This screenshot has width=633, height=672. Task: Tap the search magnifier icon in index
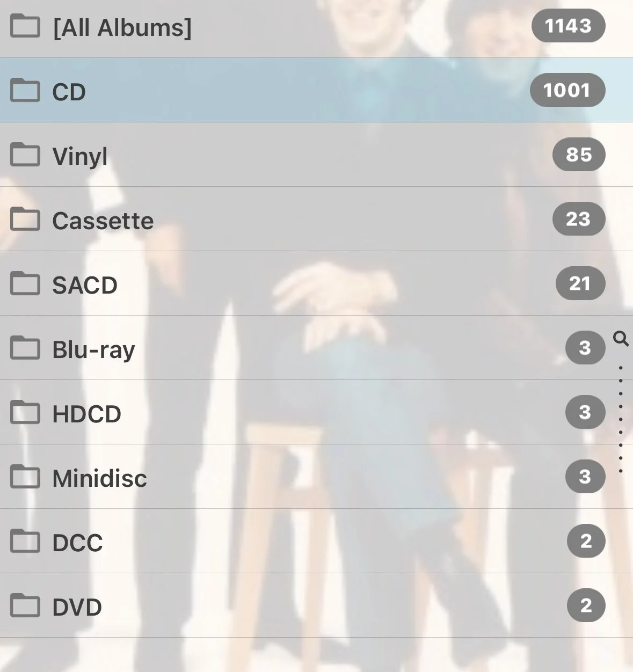click(x=621, y=339)
